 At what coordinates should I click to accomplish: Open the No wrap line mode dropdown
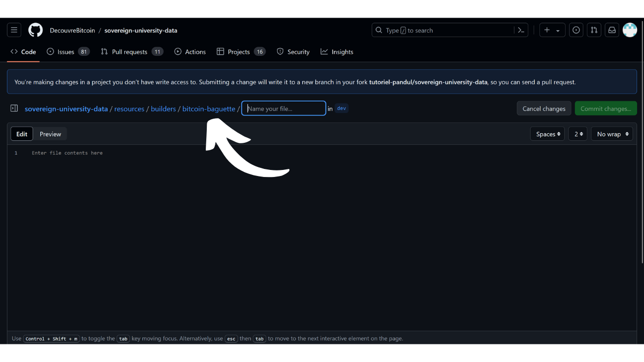point(612,134)
